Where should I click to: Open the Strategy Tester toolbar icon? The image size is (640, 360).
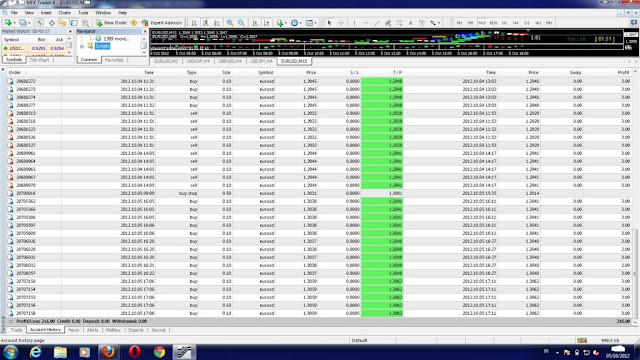(x=85, y=23)
